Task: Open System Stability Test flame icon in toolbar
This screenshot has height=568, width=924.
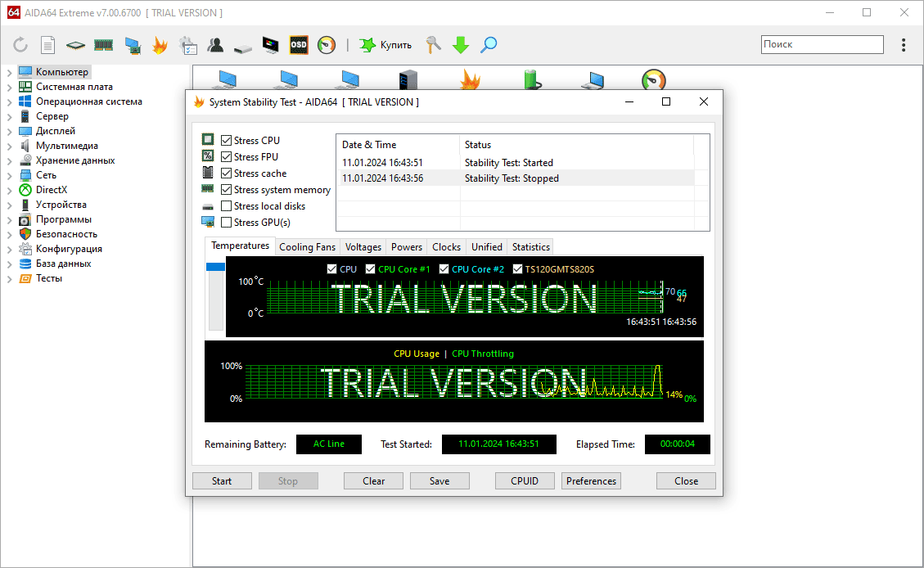Action: pos(160,45)
